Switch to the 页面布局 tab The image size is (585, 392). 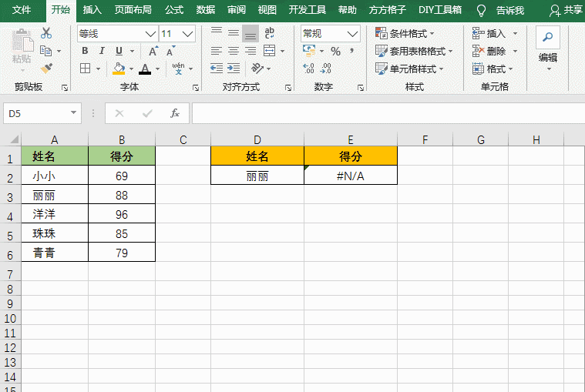click(133, 10)
